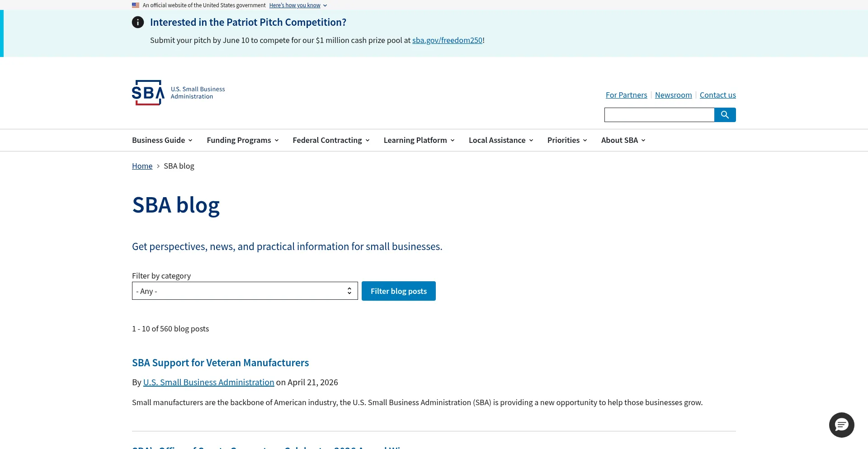This screenshot has width=868, height=449.
Task: Click the search magnifier button
Action: pyautogui.click(x=725, y=115)
